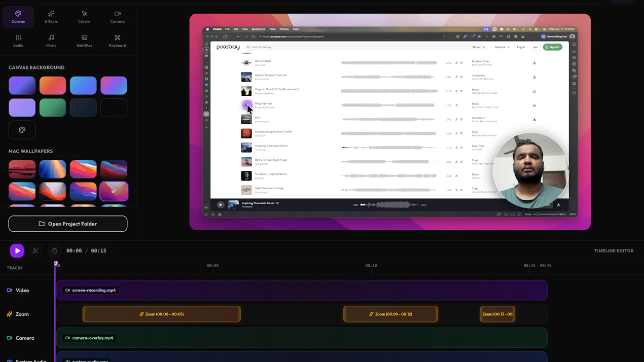
Task: Switch to the Camera tab
Action: 117,17
